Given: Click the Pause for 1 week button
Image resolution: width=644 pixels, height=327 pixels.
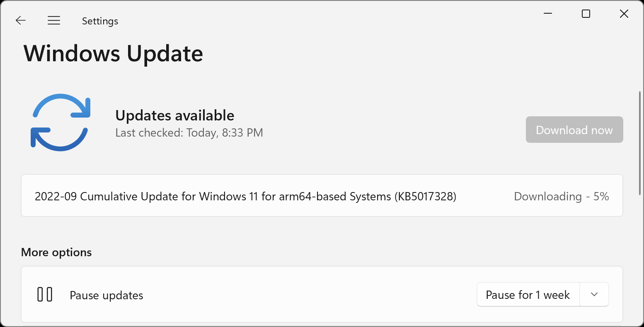Looking at the screenshot, I should (527, 294).
